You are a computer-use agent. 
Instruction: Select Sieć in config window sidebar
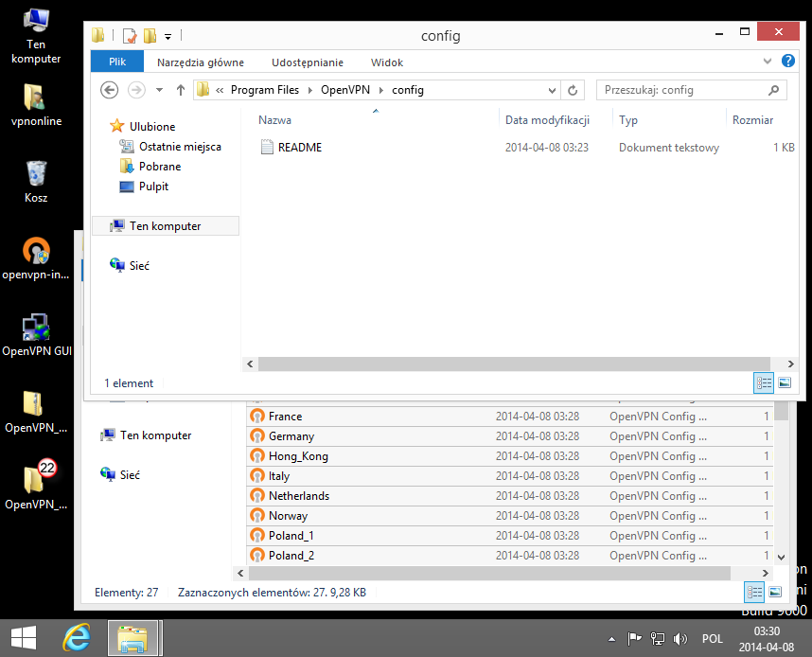[130, 266]
